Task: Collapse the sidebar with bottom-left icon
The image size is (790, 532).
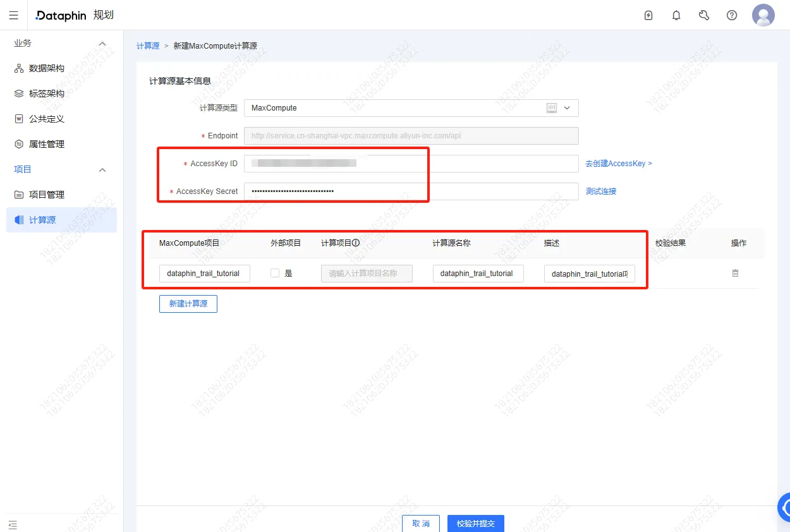Action: 13,525
